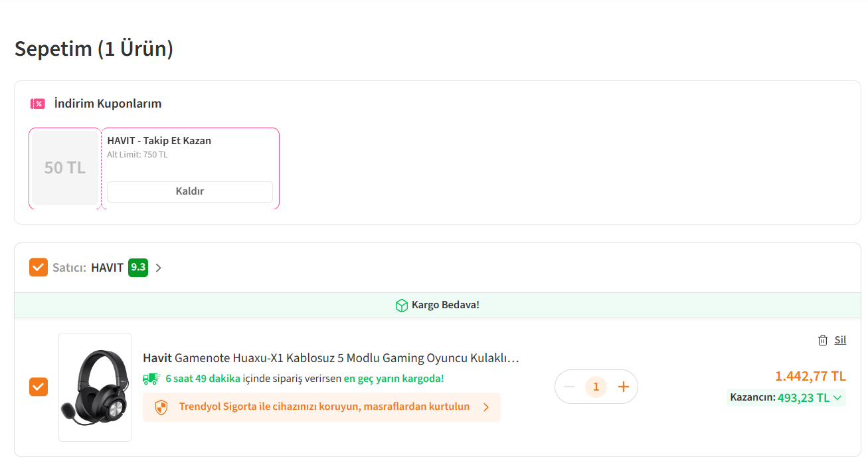
Task: Open the Havit Gamenote Huaxu-X1 product title
Action: pos(331,358)
